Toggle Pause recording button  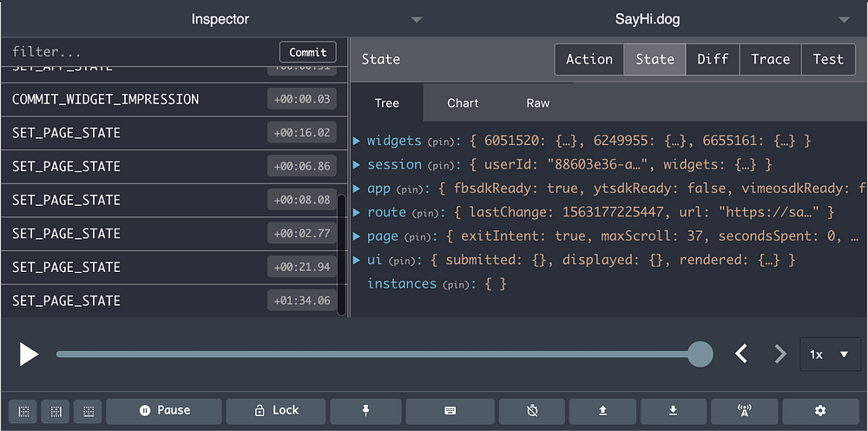point(164,411)
